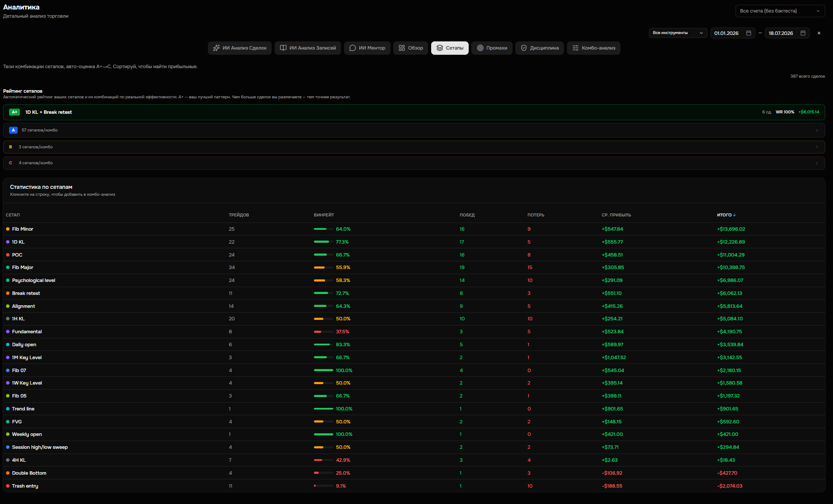Select the Fib 07 setup row

click(414, 370)
